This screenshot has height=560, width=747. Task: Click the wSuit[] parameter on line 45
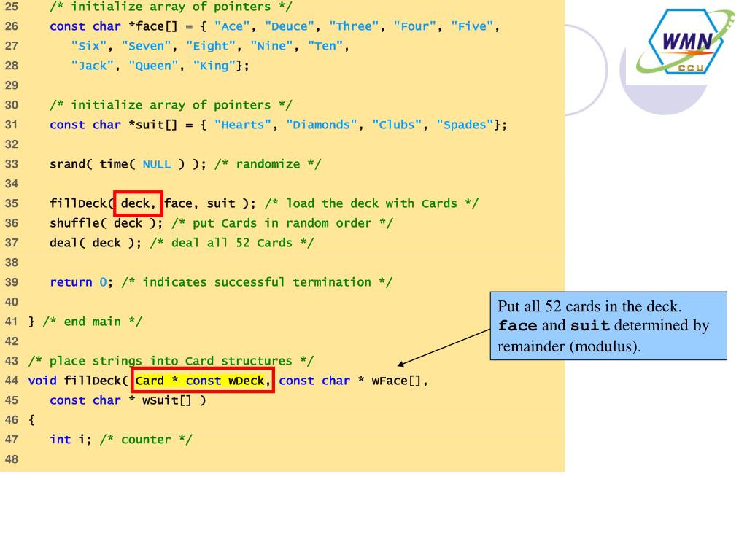coord(167,400)
